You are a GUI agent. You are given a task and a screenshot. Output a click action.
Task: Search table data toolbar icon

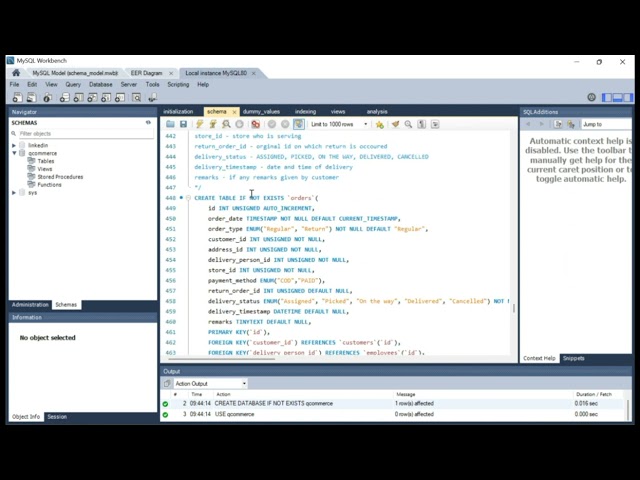pyautogui.click(x=137, y=98)
